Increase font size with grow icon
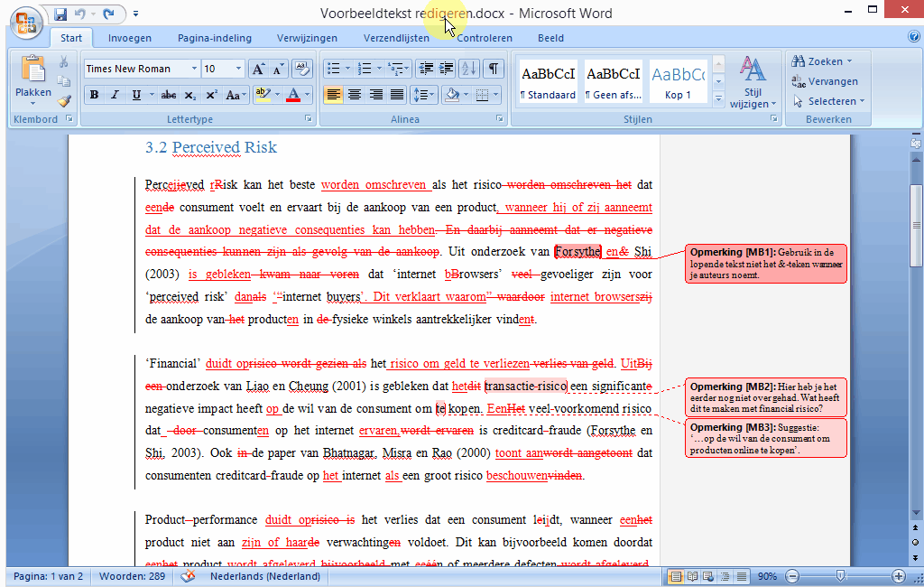Screen dimensions: 924x587 tap(258, 69)
